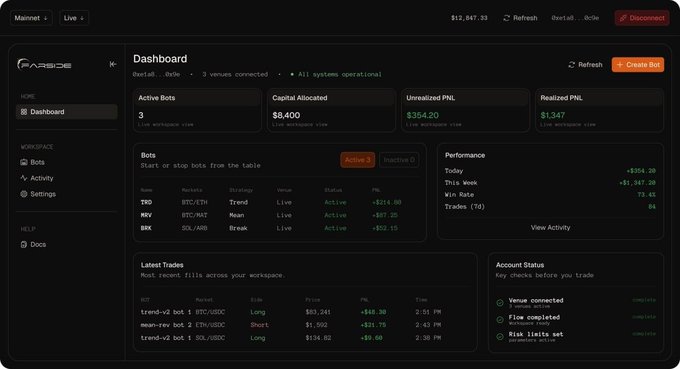The width and height of the screenshot is (680, 369).
Task: Switch to the Active 3 bots tab
Action: [358, 160]
